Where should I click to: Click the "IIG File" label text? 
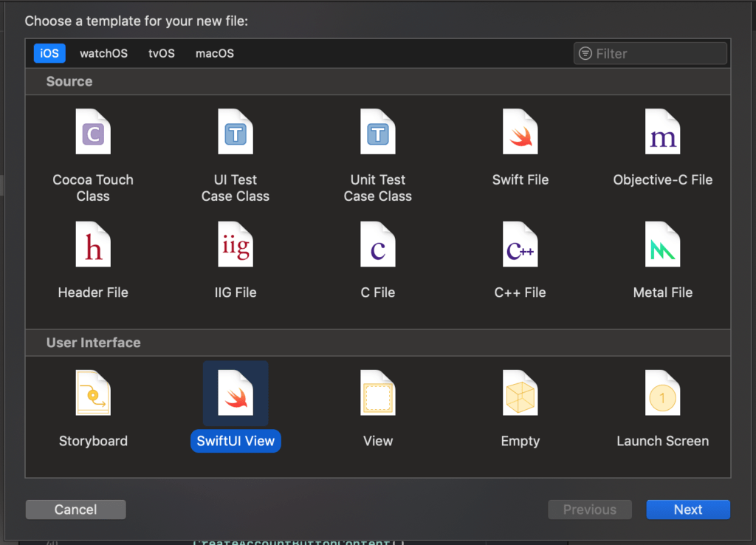[x=236, y=292]
